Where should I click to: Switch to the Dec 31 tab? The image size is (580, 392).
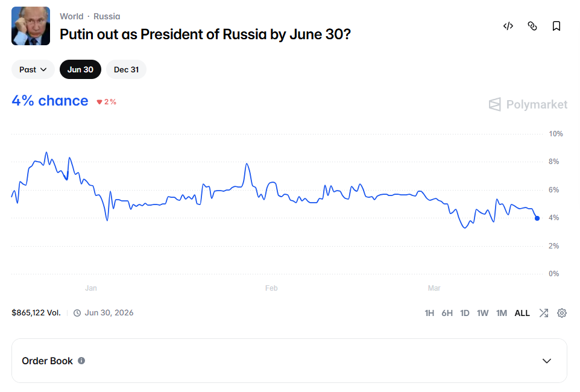point(126,69)
